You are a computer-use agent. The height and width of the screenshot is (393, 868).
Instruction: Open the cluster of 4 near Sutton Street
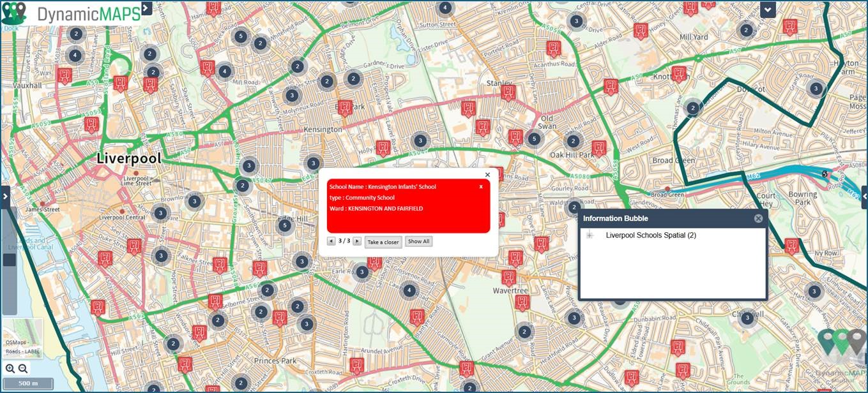tap(445, 8)
